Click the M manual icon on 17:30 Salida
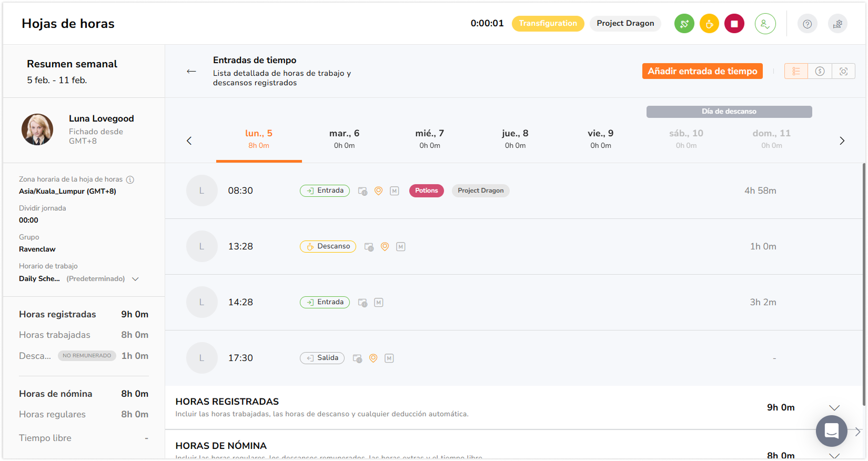Viewport: 868px width, 461px height. point(389,358)
